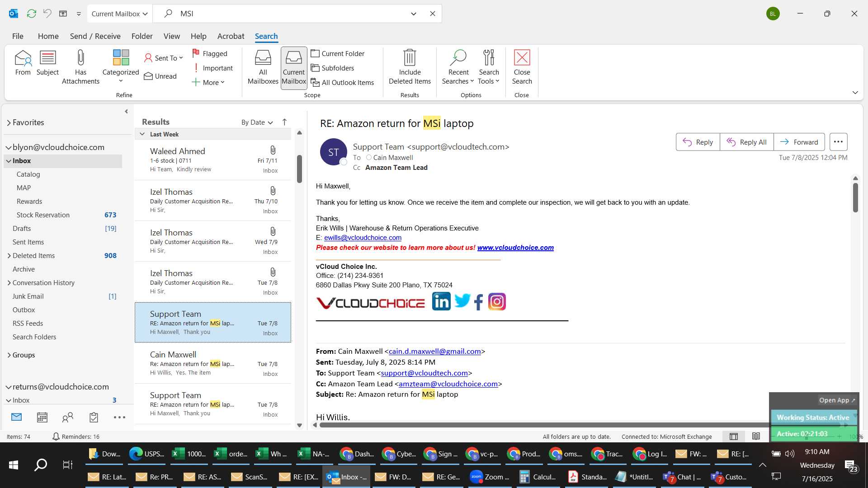Click the Instagram icon in the signature
This screenshot has height=488, width=868.
[x=497, y=301]
